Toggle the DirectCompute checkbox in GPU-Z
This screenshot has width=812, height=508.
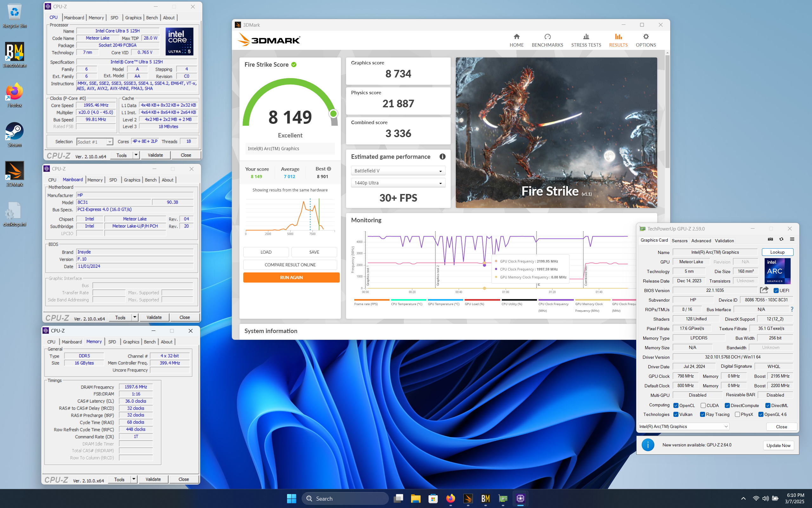[727, 405]
